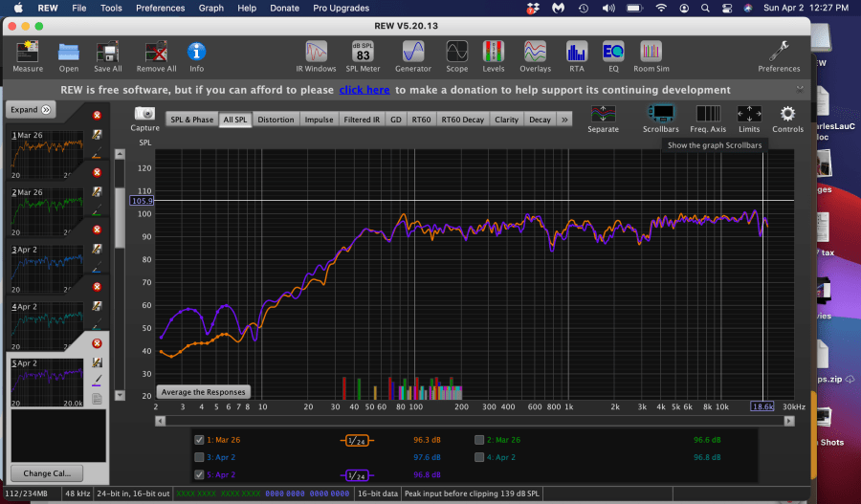The width and height of the screenshot is (861, 504).
Task: Open the Info panel
Action: [196, 56]
